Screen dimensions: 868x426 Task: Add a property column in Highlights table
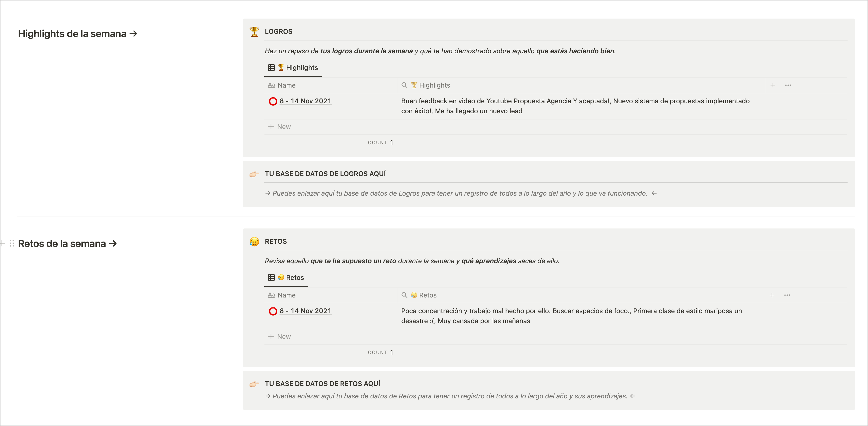[x=773, y=85]
